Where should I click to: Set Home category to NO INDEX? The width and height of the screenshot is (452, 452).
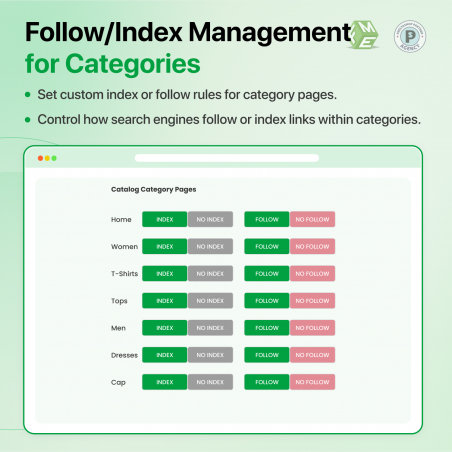point(210,219)
